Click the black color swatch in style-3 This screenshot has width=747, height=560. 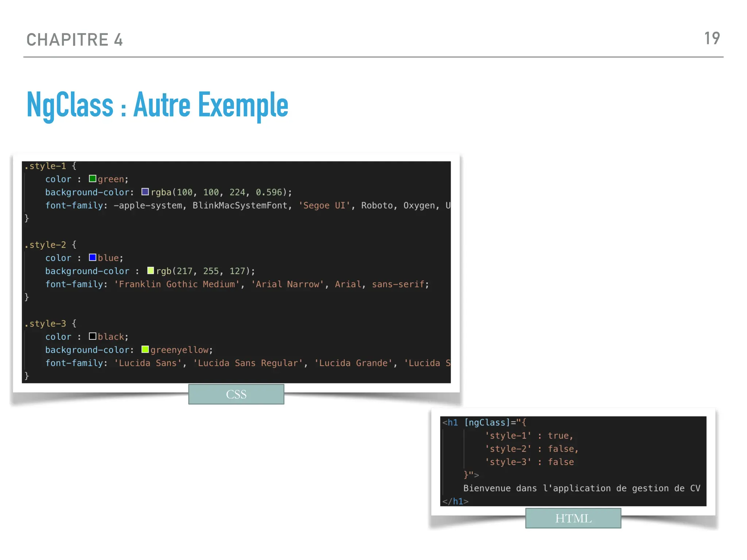coord(93,336)
